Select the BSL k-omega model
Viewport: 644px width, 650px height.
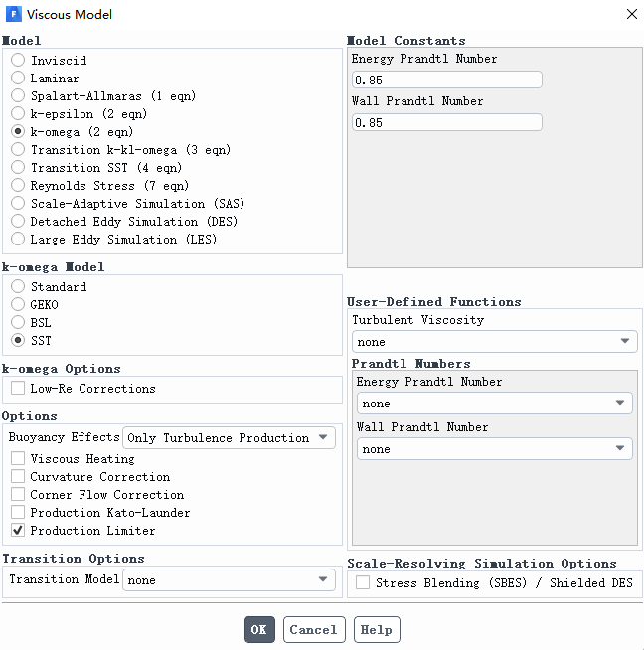pos(18,322)
